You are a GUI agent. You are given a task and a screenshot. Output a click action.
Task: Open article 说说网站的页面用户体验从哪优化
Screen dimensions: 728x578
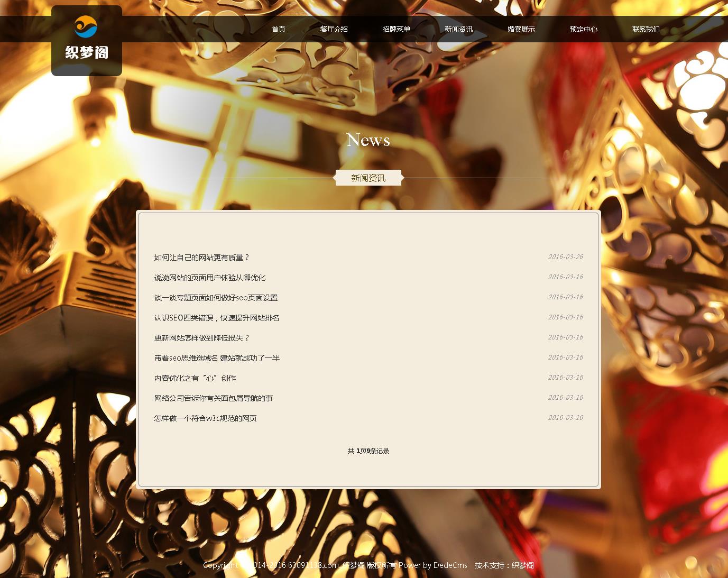(210, 278)
